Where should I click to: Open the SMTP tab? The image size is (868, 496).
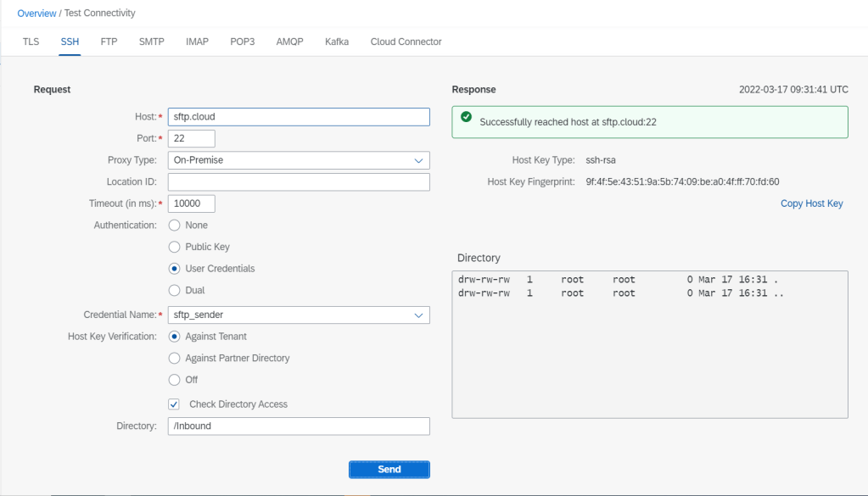pos(151,42)
